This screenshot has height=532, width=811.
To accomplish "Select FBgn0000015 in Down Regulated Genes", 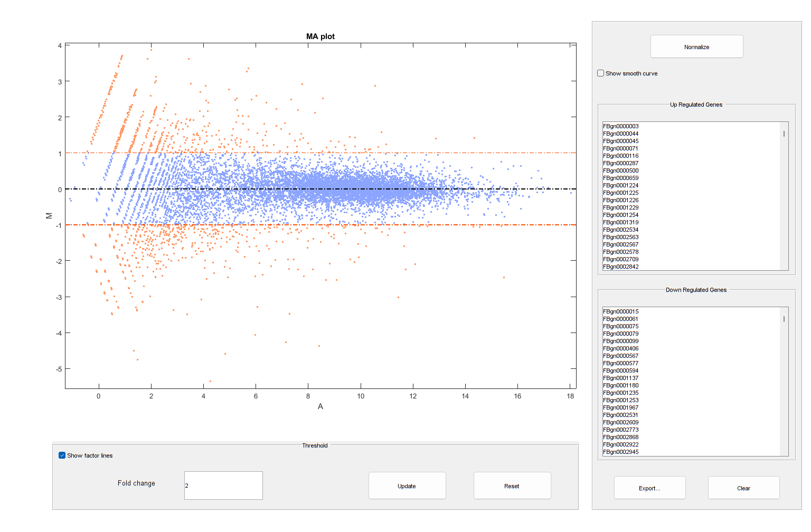I will (x=621, y=311).
